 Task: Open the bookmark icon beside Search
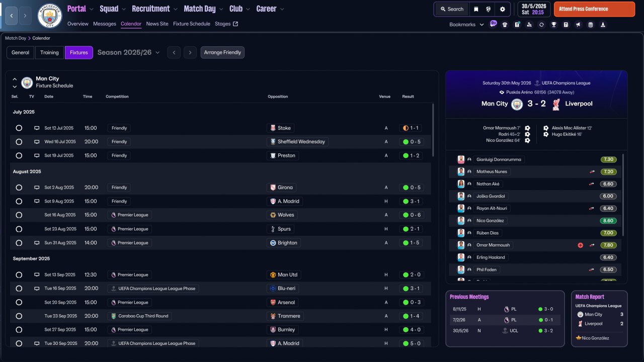pos(476,9)
